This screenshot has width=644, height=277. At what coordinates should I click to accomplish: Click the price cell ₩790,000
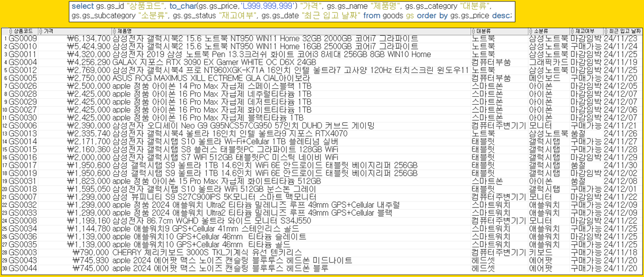click(91, 252)
